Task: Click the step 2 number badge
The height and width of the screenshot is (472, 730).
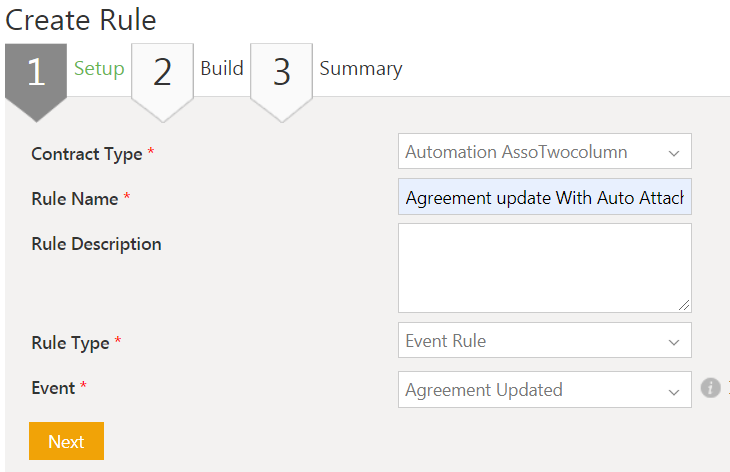Action: point(162,73)
